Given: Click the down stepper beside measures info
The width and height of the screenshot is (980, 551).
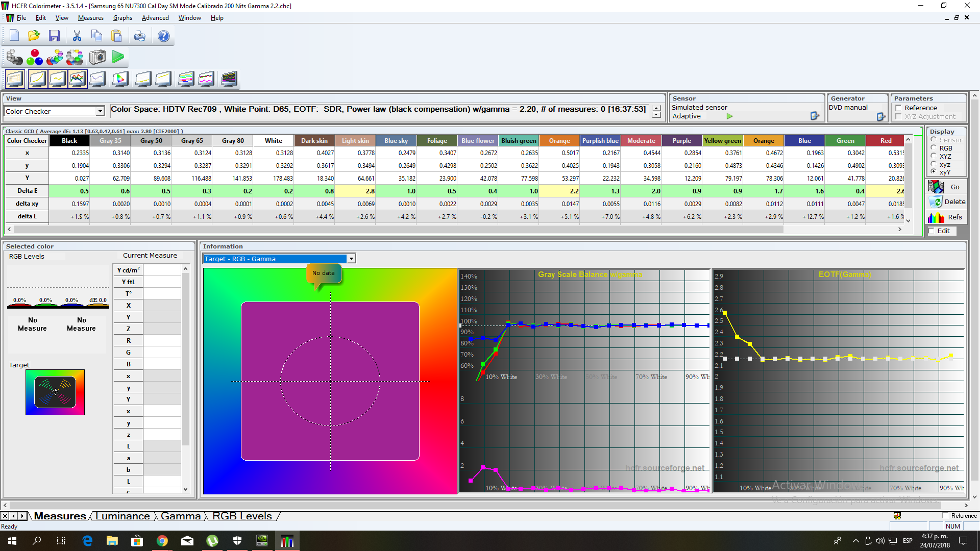Looking at the screenshot, I should 657,115.
